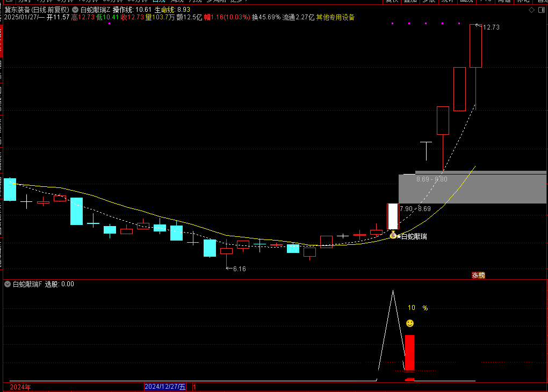Click the 7.90 - 8.69 range label
The height and width of the screenshot is (392, 548).
click(x=415, y=209)
